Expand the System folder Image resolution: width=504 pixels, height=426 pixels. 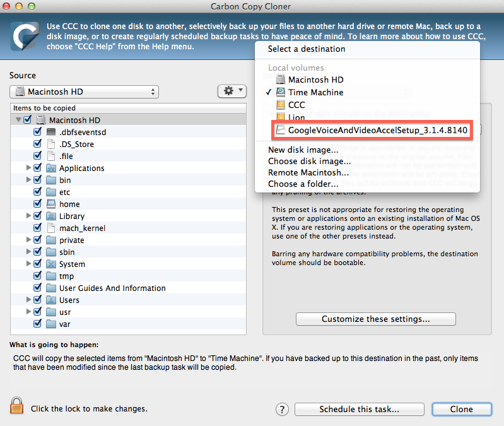click(28, 263)
